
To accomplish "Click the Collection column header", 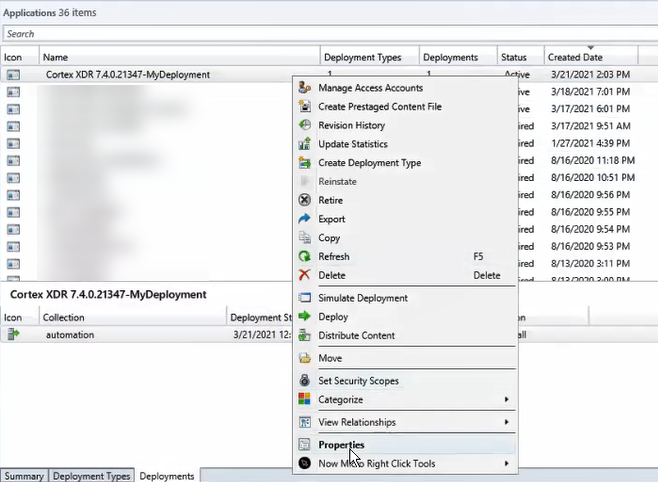I will (x=133, y=318).
